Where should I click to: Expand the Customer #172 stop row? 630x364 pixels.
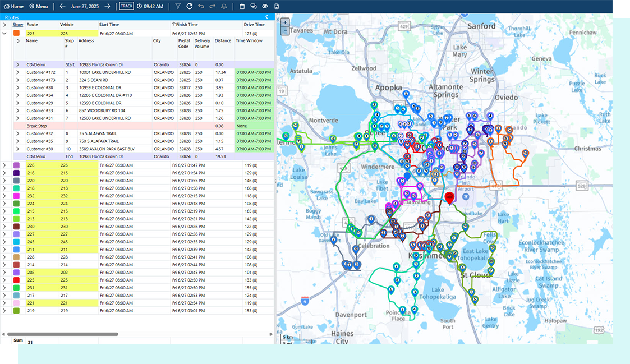[17, 72]
